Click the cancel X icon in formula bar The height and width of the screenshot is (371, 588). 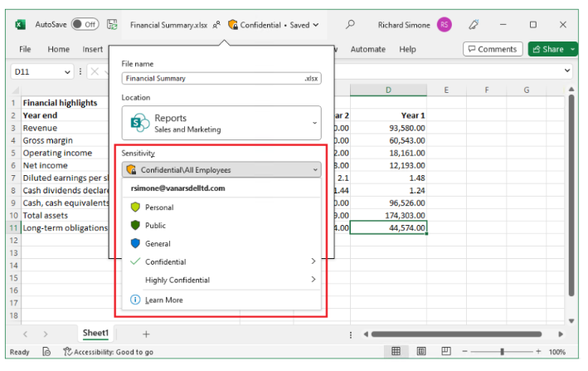[x=95, y=71]
